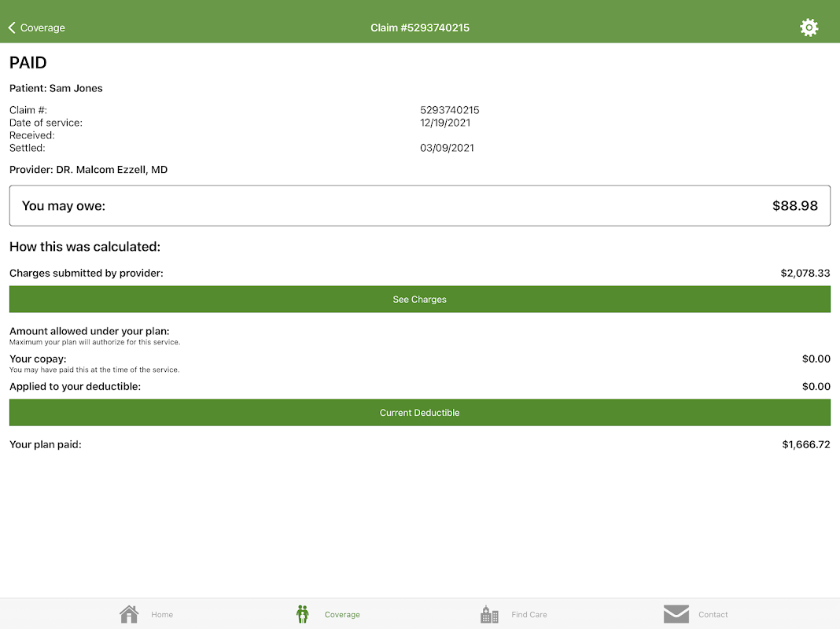Click claim number value 5293740215 in details

coord(449,110)
